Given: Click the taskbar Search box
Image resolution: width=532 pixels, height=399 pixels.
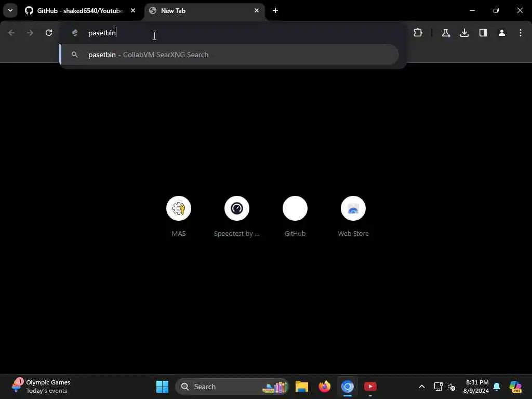Looking at the screenshot, I should [232, 387].
